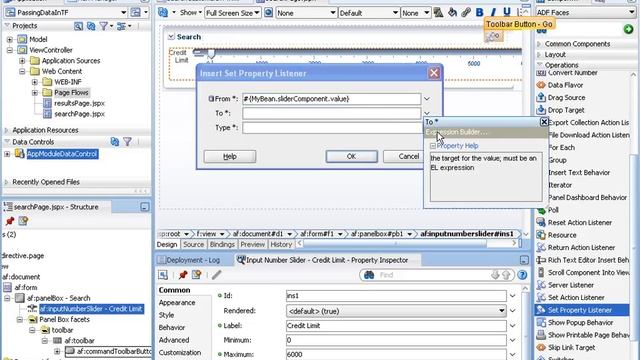This screenshot has width=640, height=360.
Task: Select Data Flavor operation
Action: point(565,85)
